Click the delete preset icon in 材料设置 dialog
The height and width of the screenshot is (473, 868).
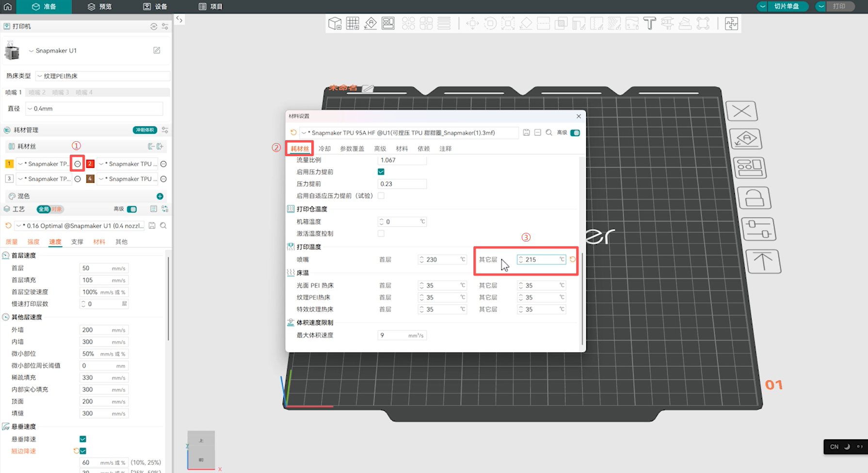pos(538,132)
